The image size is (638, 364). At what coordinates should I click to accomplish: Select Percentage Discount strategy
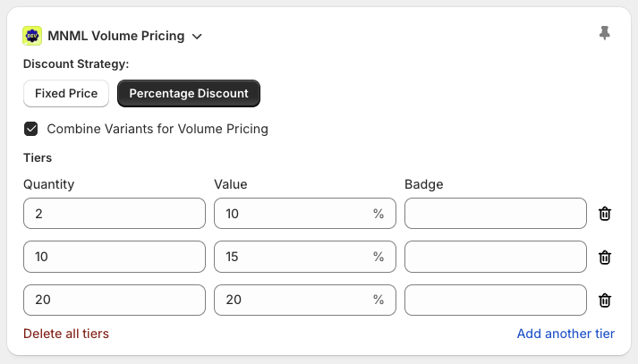[x=189, y=93]
